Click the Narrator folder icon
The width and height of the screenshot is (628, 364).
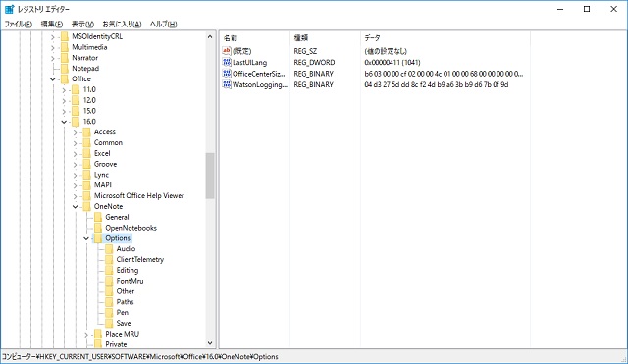point(65,58)
